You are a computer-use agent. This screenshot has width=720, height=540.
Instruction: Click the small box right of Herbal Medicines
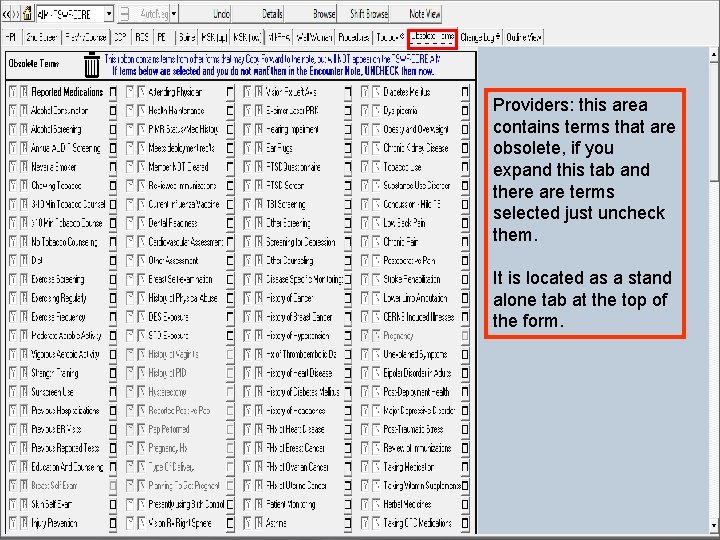pos(465,505)
